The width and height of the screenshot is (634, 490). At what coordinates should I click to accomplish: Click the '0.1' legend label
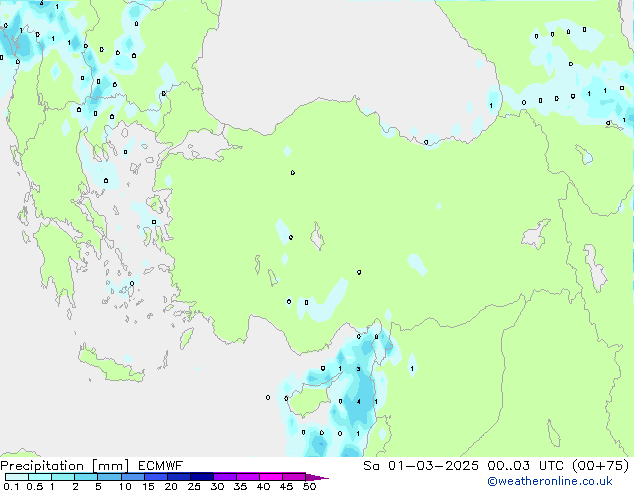point(11,486)
